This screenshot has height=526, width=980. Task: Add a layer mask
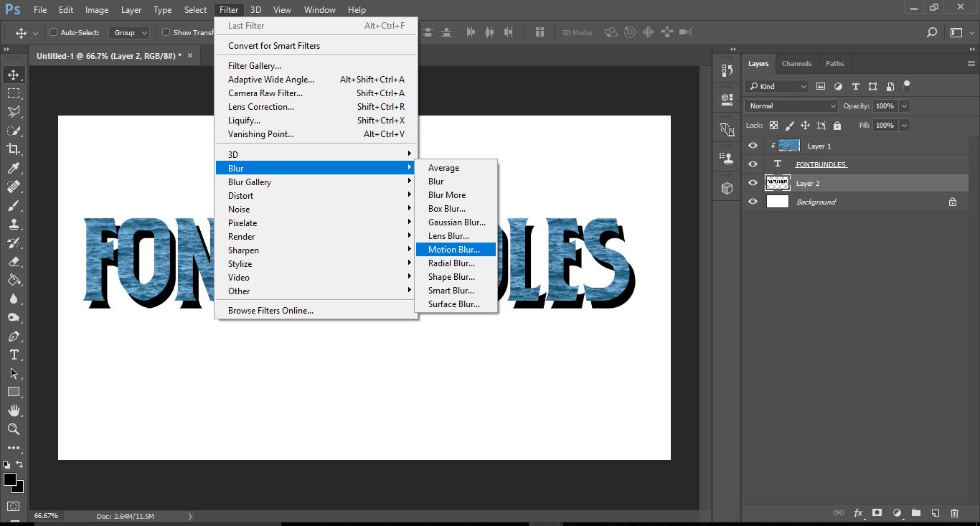(x=877, y=513)
